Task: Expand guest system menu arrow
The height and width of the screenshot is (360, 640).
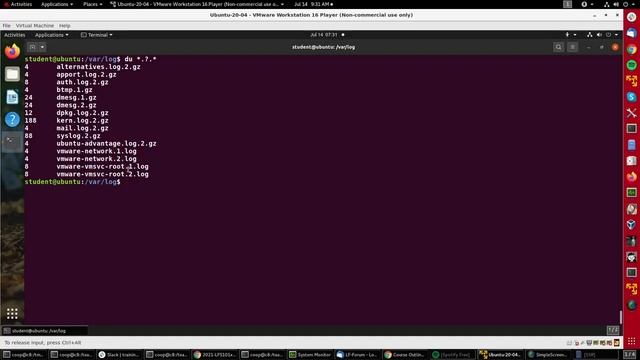Action: point(616,35)
